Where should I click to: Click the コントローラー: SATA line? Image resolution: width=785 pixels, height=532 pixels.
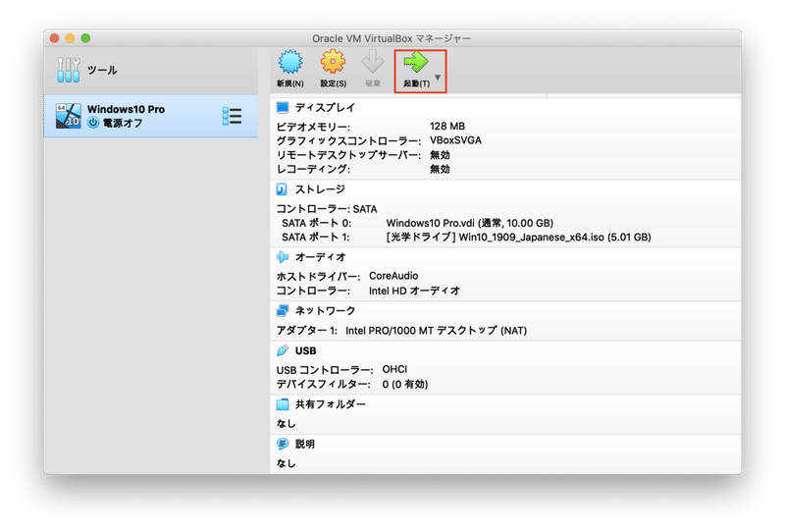click(x=327, y=209)
